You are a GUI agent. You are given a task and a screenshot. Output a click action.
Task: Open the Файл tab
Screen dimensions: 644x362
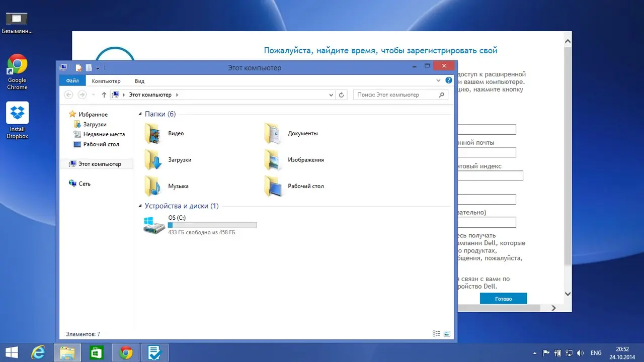point(72,80)
